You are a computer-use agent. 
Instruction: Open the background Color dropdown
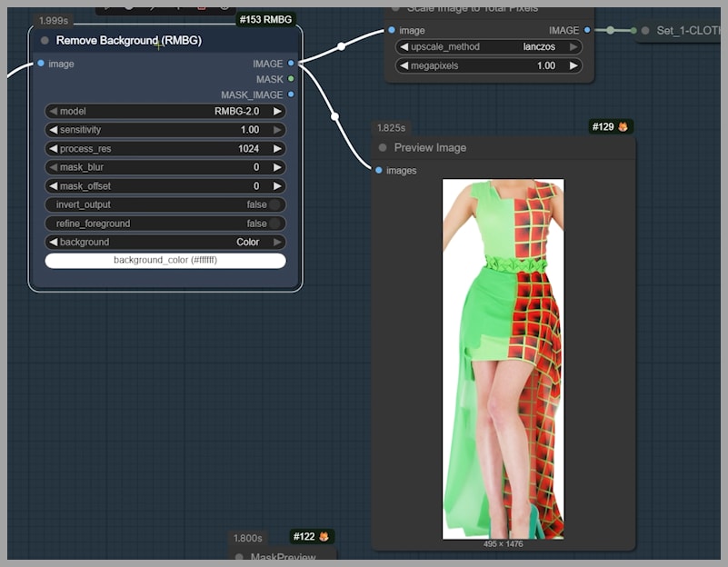[165, 242]
